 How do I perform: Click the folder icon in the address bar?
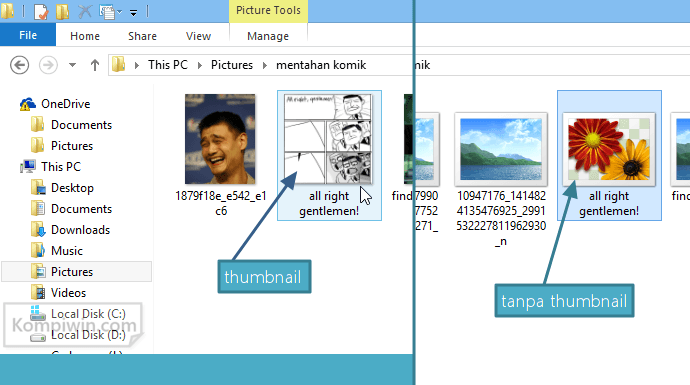coord(118,65)
